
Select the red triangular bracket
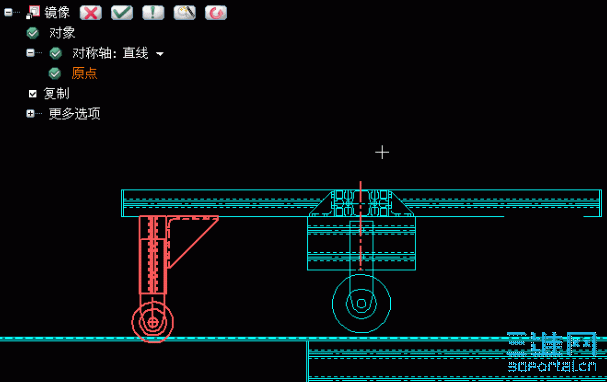coord(192,242)
